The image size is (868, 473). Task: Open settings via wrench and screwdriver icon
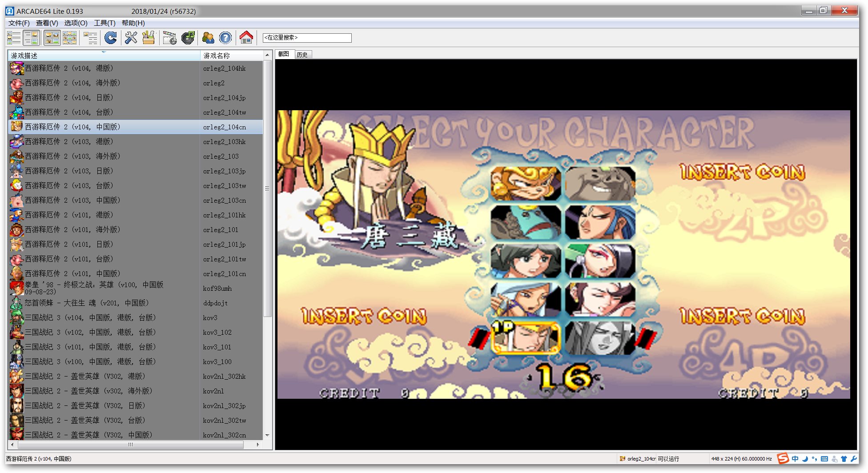[x=131, y=38]
